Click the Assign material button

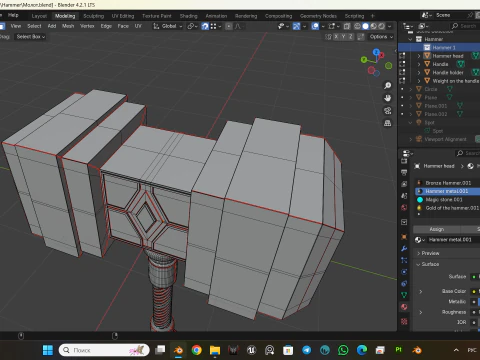click(437, 229)
